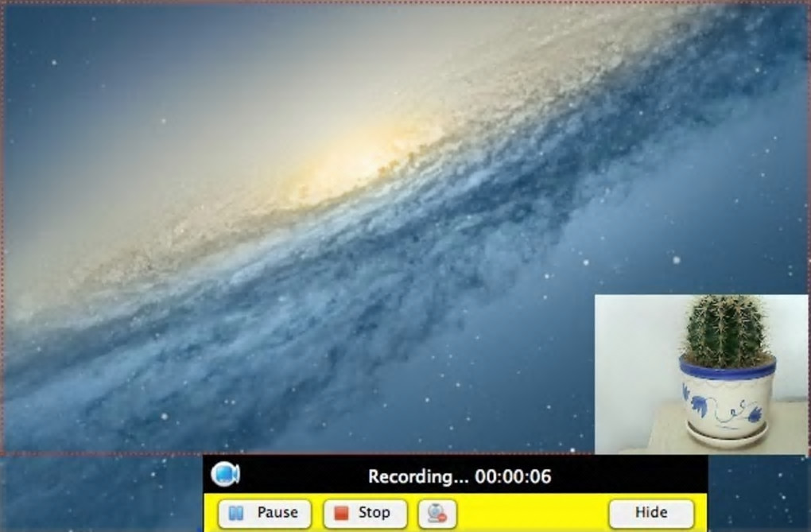Image resolution: width=811 pixels, height=532 pixels.
Task: Stop the screen recording
Action: click(365, 514)
